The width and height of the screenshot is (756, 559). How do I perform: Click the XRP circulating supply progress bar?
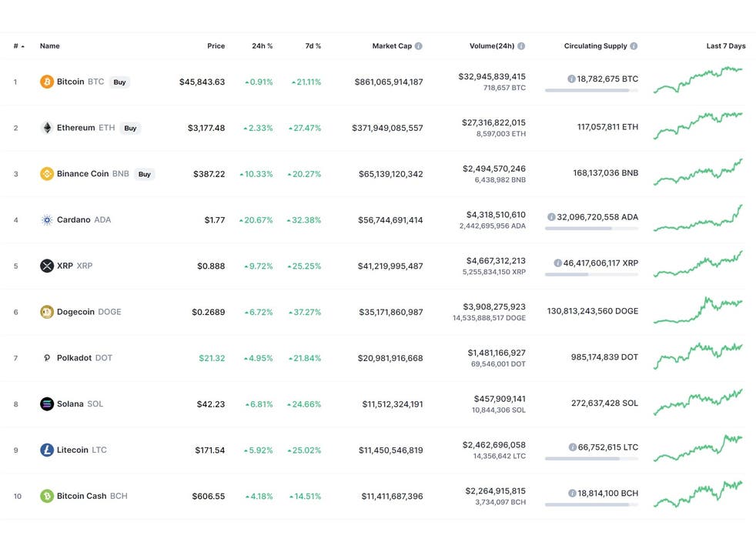click(591, 274)
